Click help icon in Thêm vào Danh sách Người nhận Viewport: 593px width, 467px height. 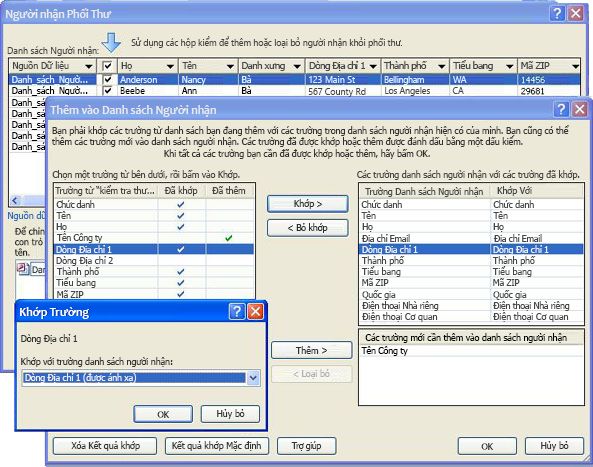[x=561, y=110]
